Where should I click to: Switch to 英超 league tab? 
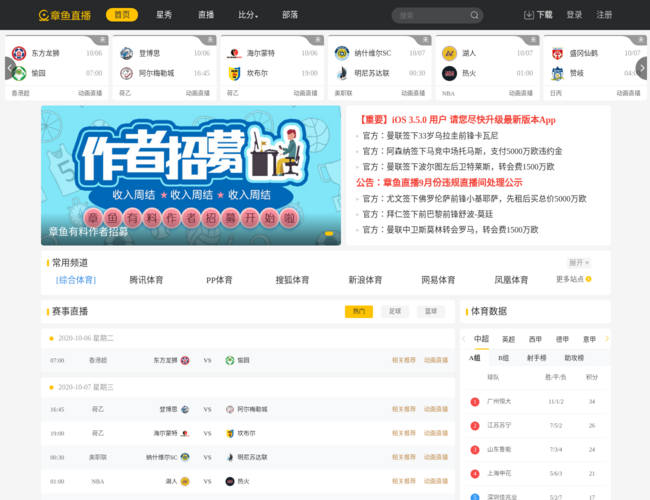508,339
